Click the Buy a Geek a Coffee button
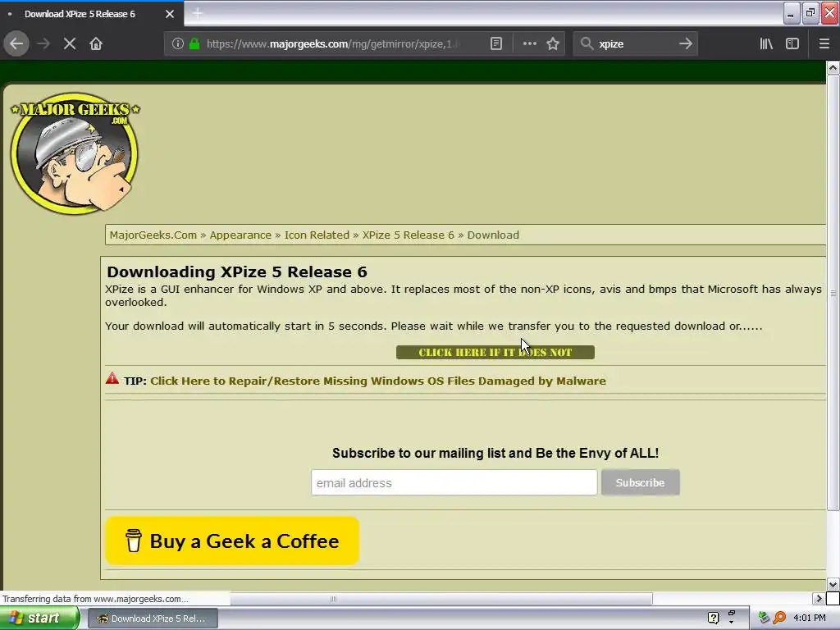Viewport: 840px width, 630px height. tap(232, 541)
